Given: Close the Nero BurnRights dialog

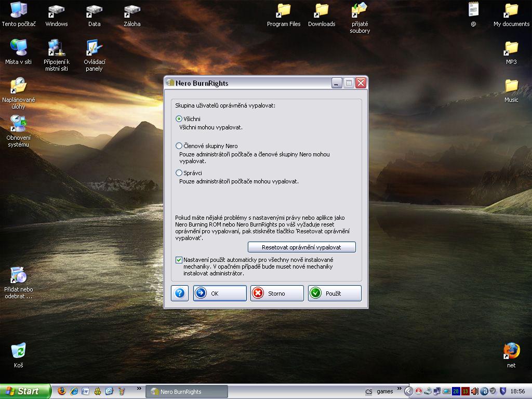Looking at the screenshot, I should (x=361, y=83).
